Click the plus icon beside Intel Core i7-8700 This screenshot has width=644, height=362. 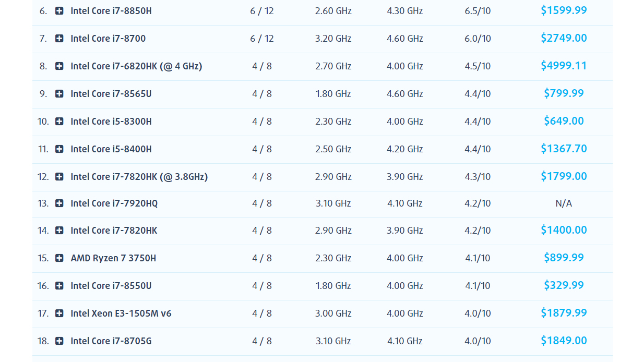59,38
